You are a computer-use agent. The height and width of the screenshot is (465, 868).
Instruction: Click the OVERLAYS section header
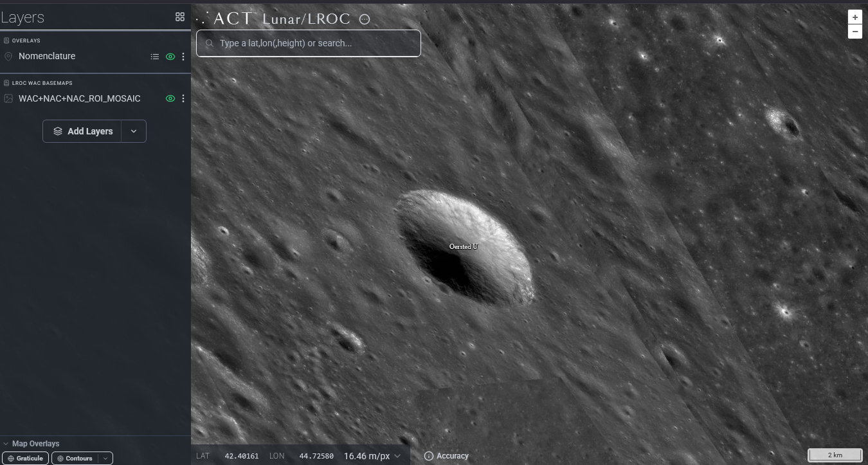click(x=26, y=41)
